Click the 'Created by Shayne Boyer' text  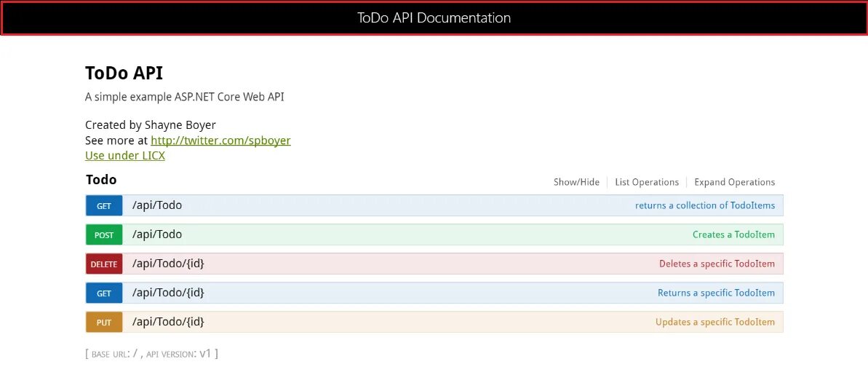pos(151,125)
